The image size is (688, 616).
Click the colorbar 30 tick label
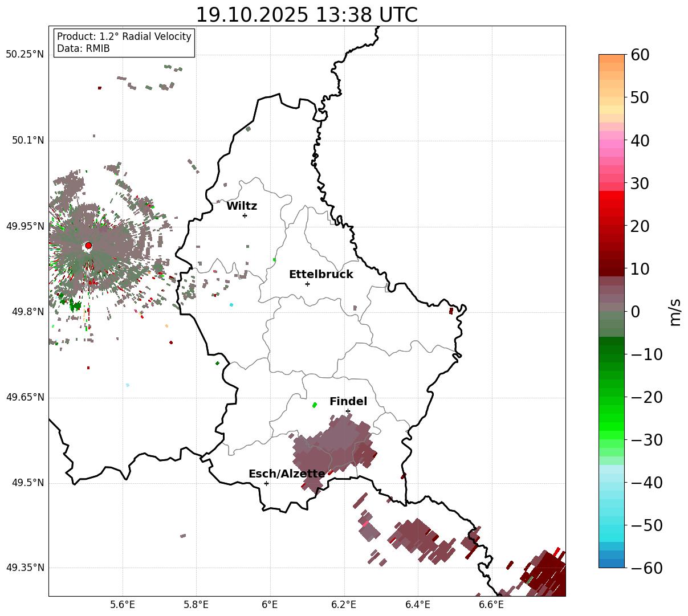[x=640, y=183]
